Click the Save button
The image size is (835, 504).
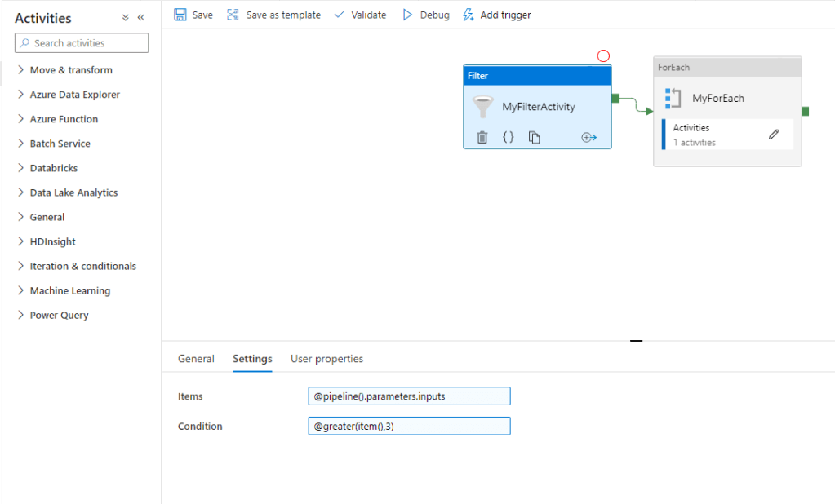click(x=193, y=15)
